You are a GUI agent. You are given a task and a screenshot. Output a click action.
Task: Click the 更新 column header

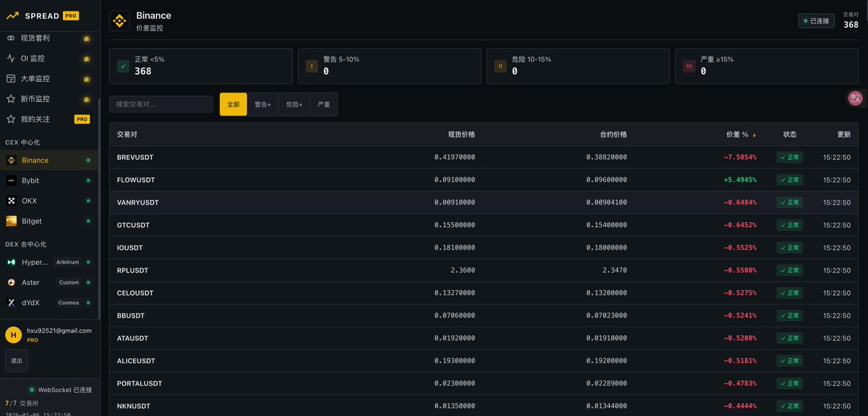coord(844,135)
